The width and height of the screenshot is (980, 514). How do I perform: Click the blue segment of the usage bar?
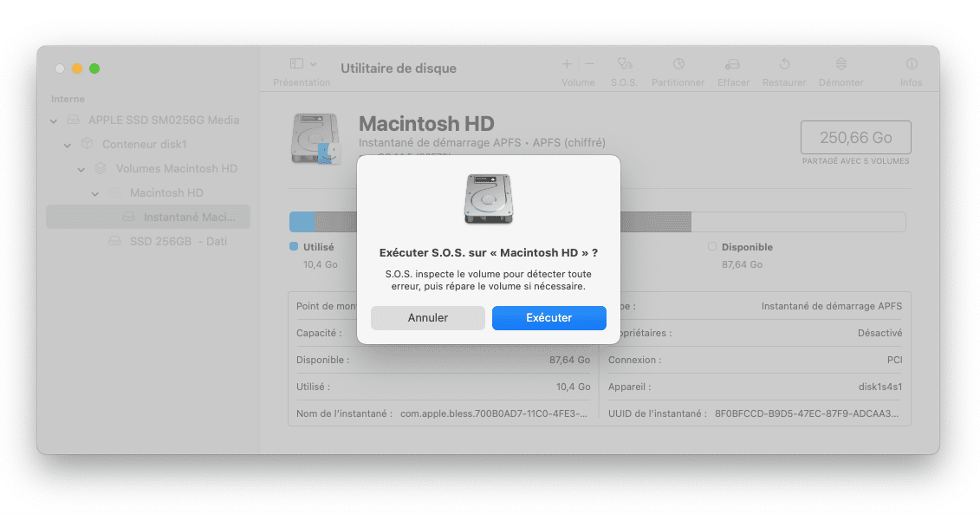click(302, 222)
